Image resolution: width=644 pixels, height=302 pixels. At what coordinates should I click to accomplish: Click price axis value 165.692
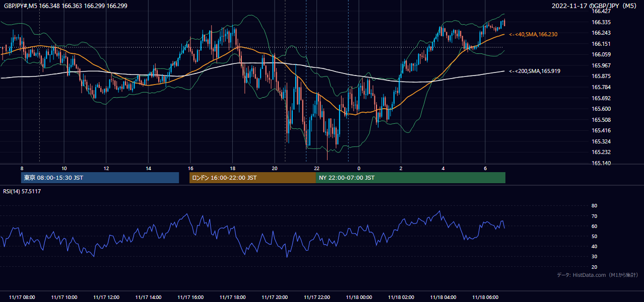click(601, 98)
